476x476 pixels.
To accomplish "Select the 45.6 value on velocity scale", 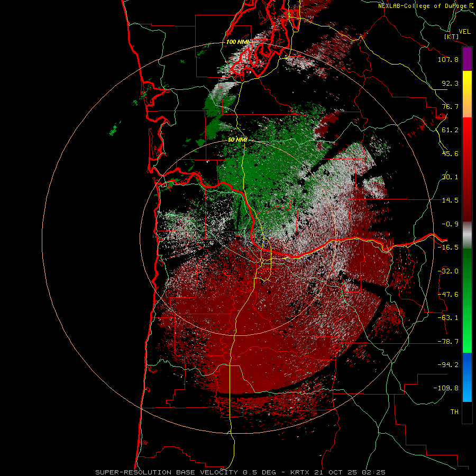I will 450,153.
